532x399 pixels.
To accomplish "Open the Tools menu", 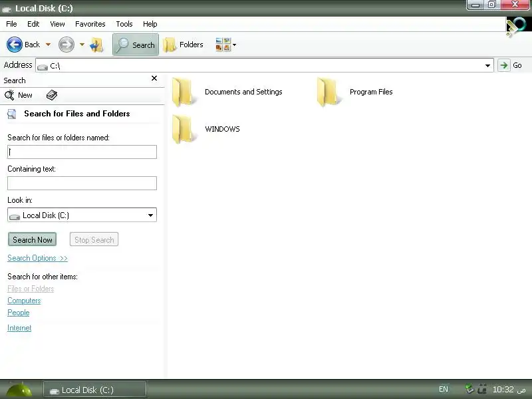I will click(x=124, y=24).
